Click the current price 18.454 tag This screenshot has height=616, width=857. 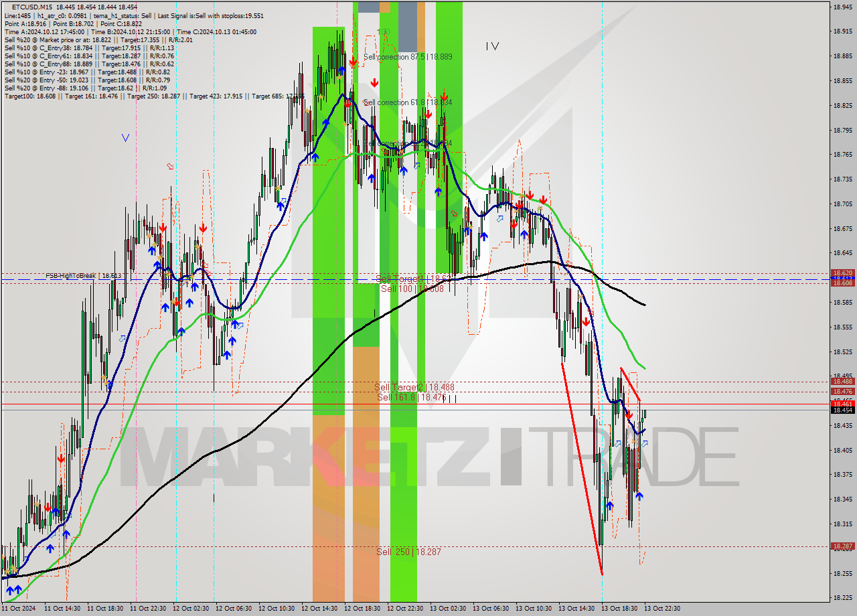(842, 410)
